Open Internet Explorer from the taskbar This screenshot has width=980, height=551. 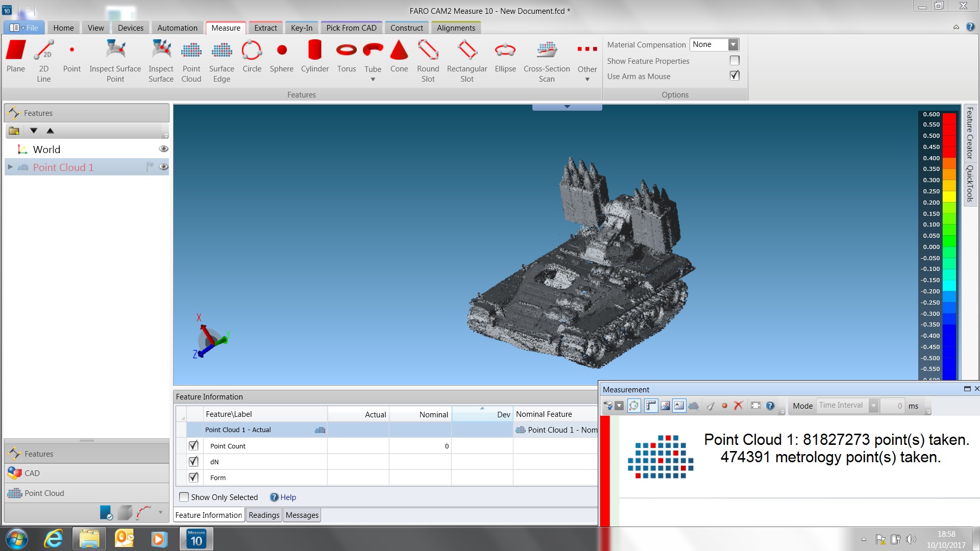point(53,539)
